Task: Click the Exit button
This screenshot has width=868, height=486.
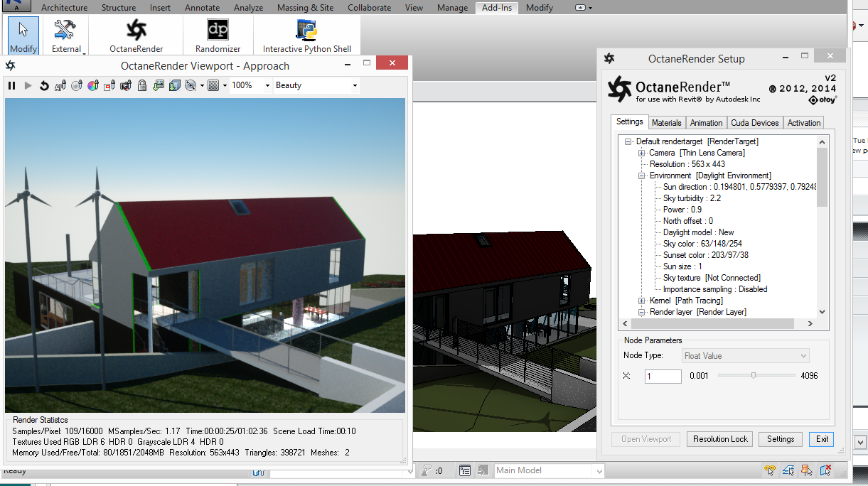Action: (822, 439)
